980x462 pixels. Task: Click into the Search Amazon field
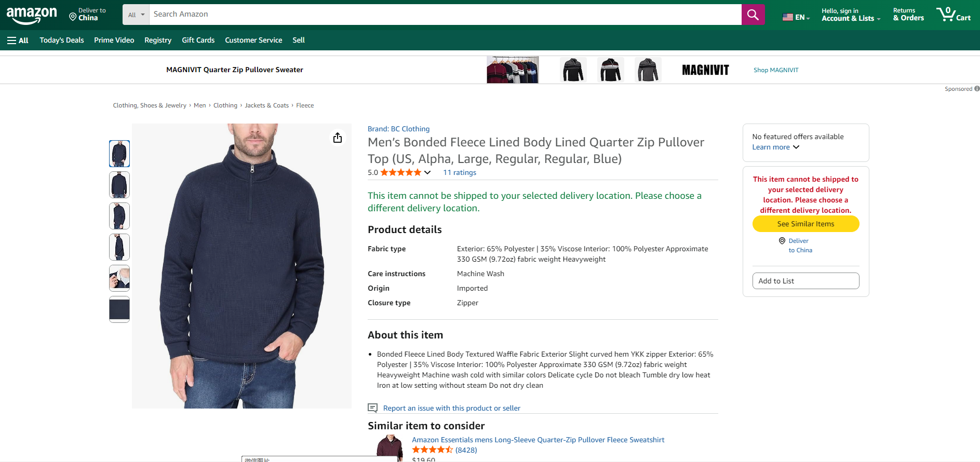pyautogui.click(x=445, y=15)
